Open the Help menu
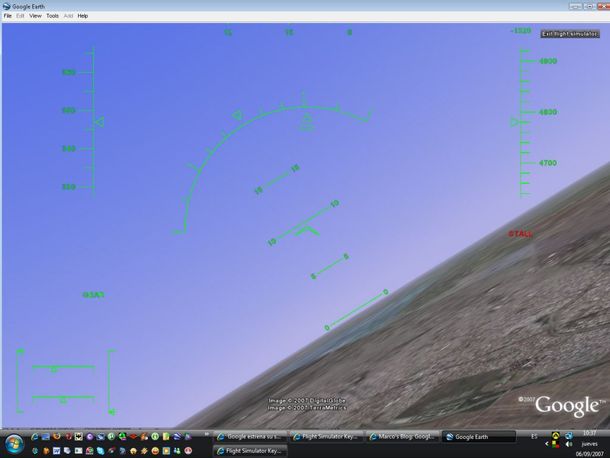Image resolution: width=610 pixels, height=458 pixels. click(83, 16)
